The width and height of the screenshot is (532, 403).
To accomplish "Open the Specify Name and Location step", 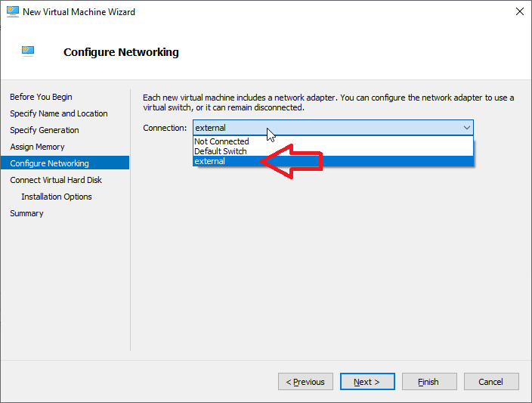I will click(x=58, y=113).
